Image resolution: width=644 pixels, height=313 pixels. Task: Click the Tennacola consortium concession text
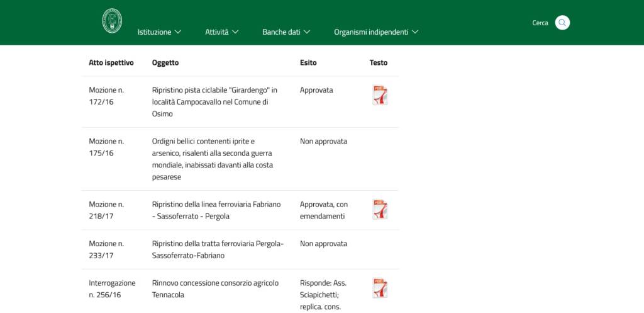(x=215, y=288)
